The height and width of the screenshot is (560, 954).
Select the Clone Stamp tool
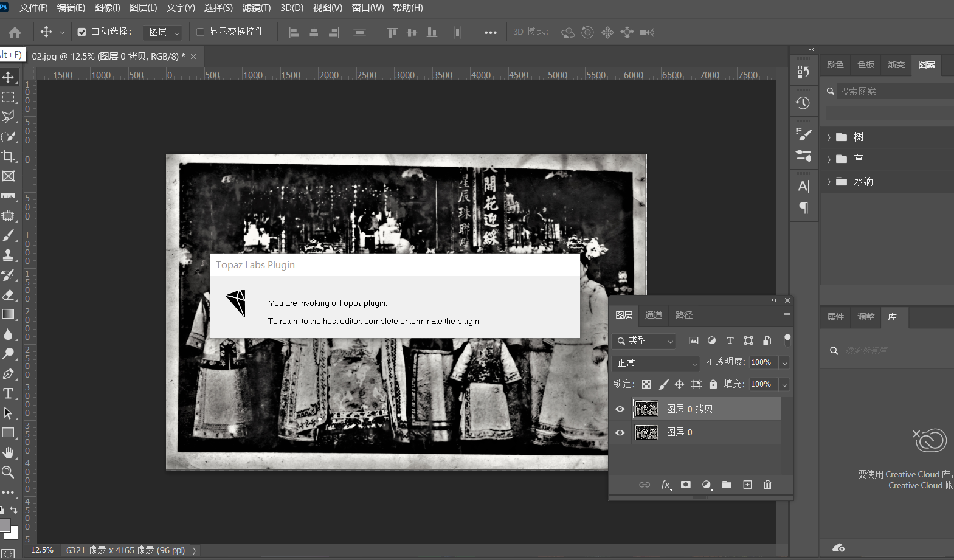9,255
